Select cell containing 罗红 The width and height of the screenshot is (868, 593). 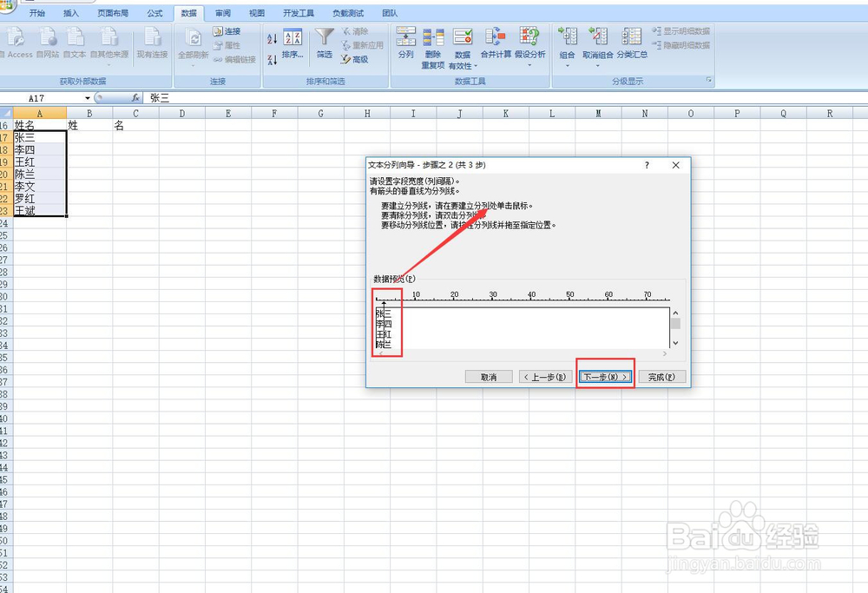coord(40,198)
